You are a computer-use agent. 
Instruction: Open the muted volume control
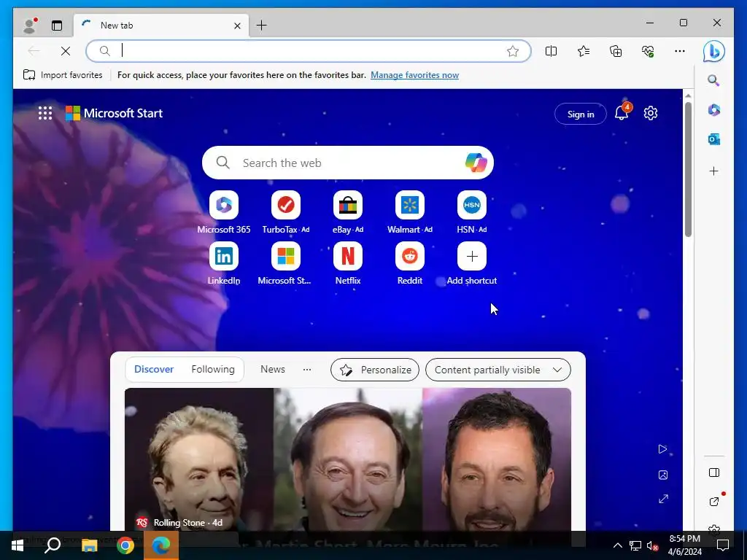pos(653,545)
